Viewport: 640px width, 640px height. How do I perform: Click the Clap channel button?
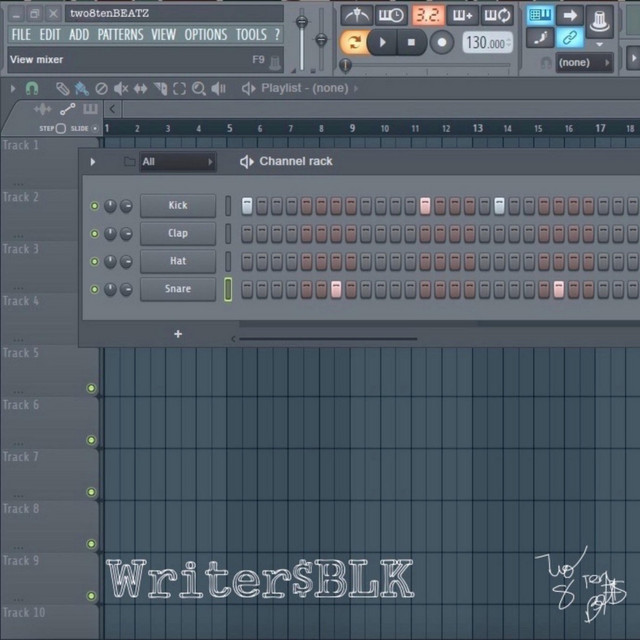tap(177, 233)
